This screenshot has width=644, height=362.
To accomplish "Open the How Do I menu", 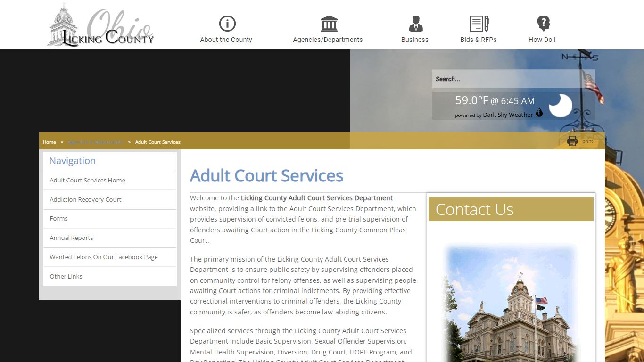I will 542,40.
